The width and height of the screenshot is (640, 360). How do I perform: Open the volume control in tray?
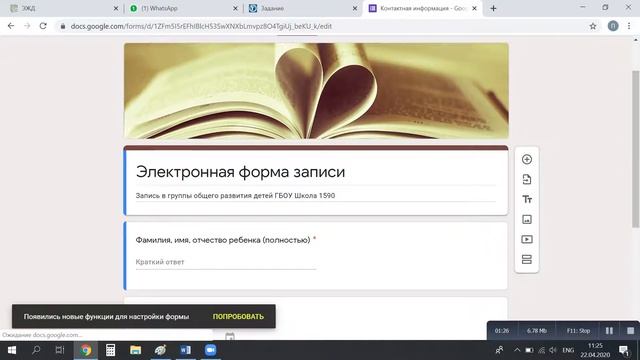[x=553, y=350]
